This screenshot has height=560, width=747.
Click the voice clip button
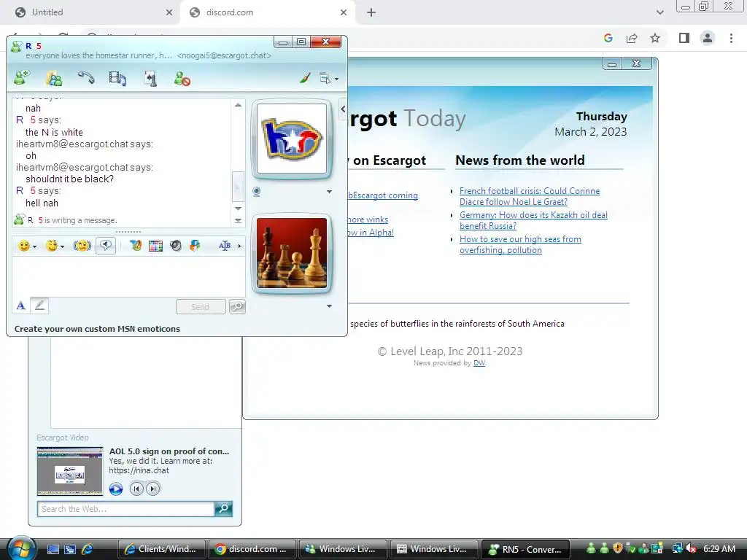coord(106,246)
